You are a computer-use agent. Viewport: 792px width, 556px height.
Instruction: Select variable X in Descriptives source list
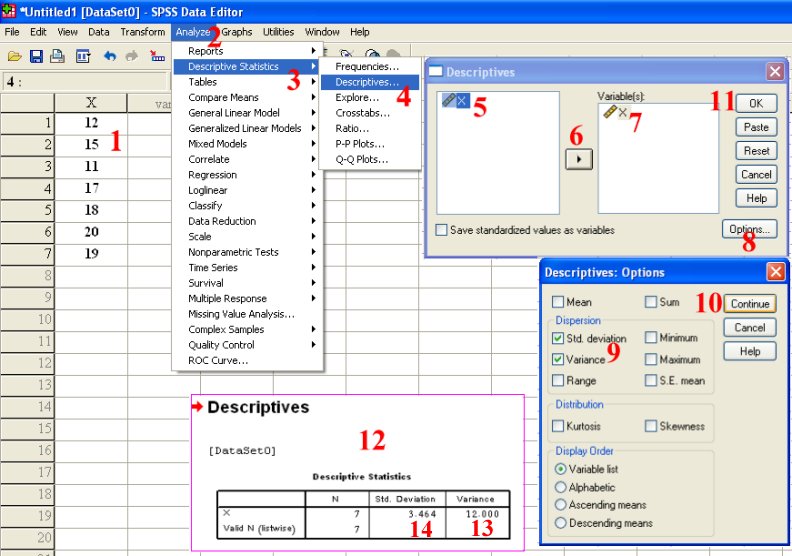456,100
